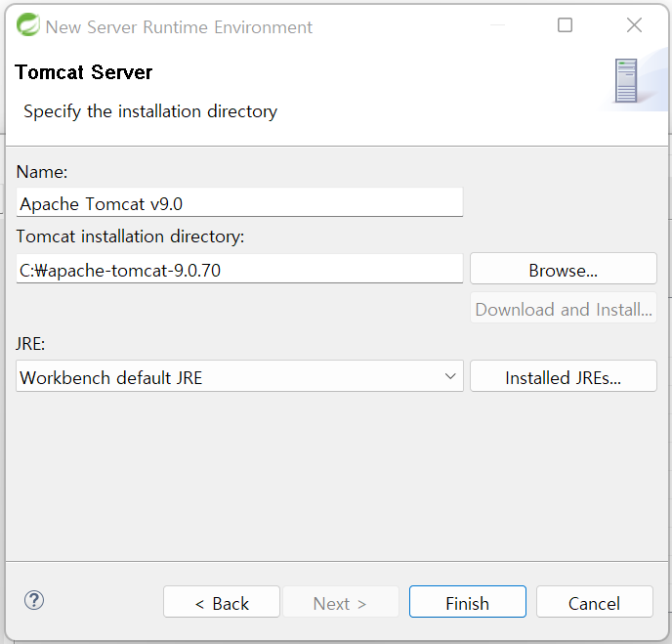The height and width of the screenshot is (644, 672).
Task: Click 'New Server Runtime Environment' title text
Action: click(179, 27)
